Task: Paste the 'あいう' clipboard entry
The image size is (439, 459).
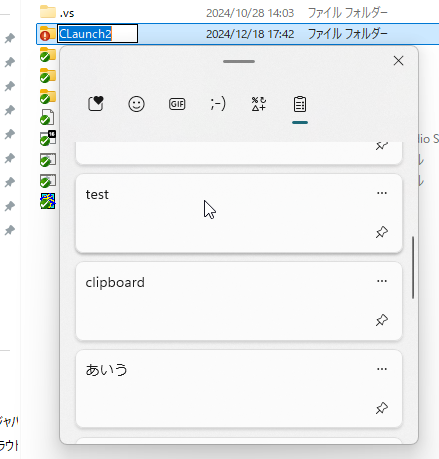Action: pyautogui.click(x=239, y=389)
